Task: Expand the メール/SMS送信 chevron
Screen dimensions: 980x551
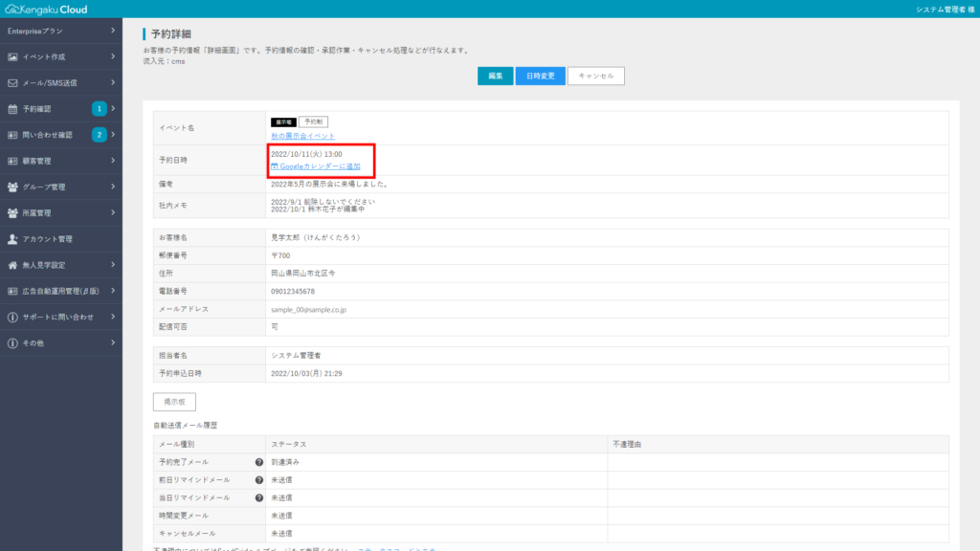Action: 113,82
